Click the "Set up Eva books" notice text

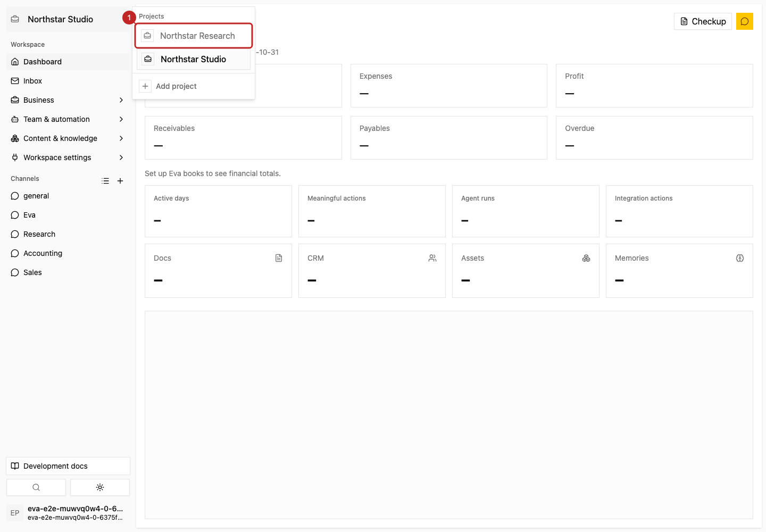coord(213,173)
